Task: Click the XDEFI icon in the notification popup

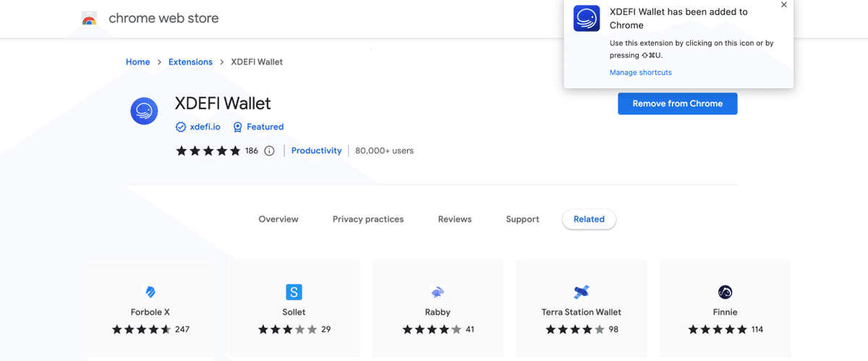Action: [x=587, y=18]
